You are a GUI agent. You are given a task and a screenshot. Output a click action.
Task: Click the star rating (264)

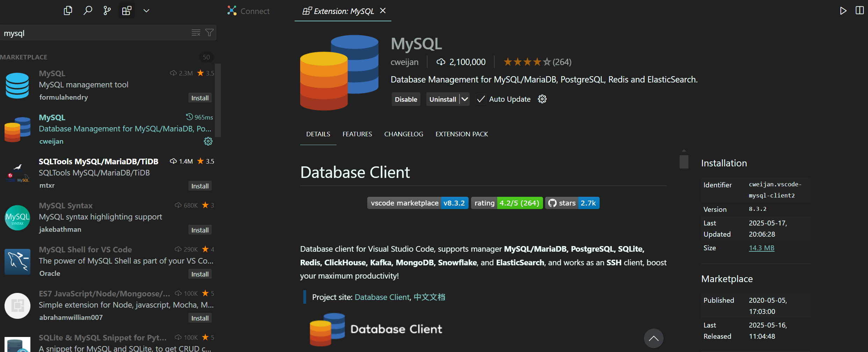537,62
